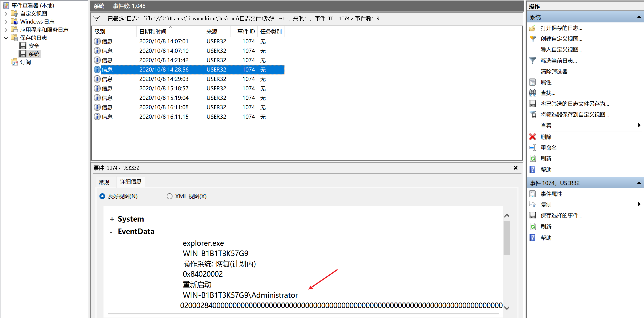Viewport: 644px width, 318px height.
Task: Open the 查看 submenu in actions
Action: [x=546, y=126]
